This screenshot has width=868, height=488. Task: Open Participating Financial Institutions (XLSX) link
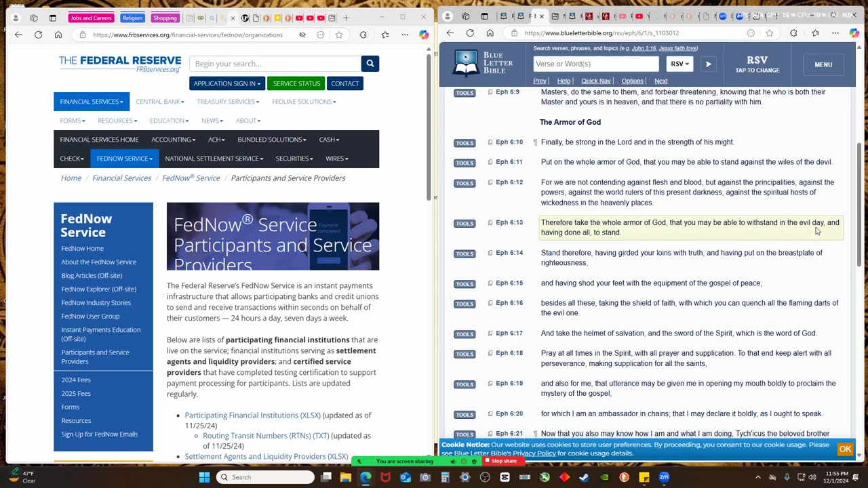[253, 415]
